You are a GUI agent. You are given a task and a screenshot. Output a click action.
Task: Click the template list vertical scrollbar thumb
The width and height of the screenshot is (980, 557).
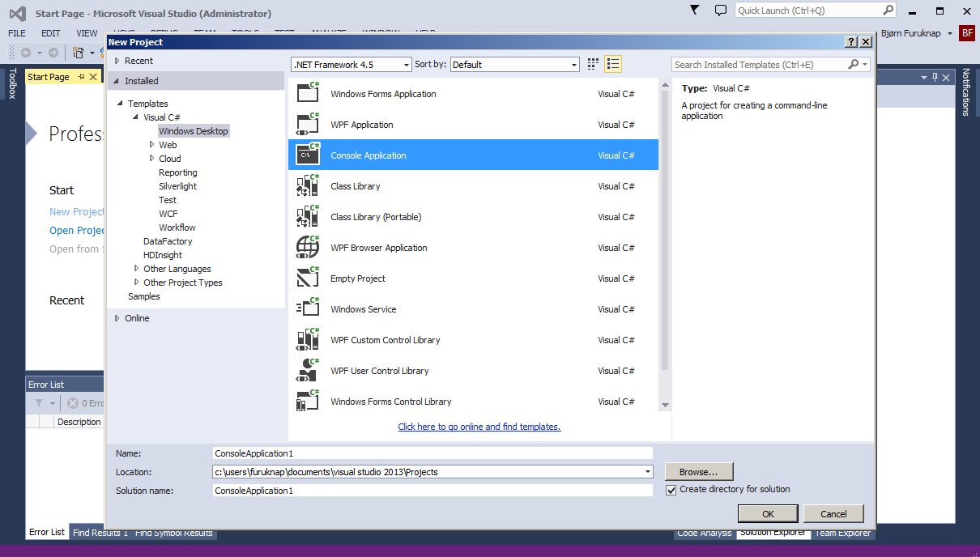665,230
